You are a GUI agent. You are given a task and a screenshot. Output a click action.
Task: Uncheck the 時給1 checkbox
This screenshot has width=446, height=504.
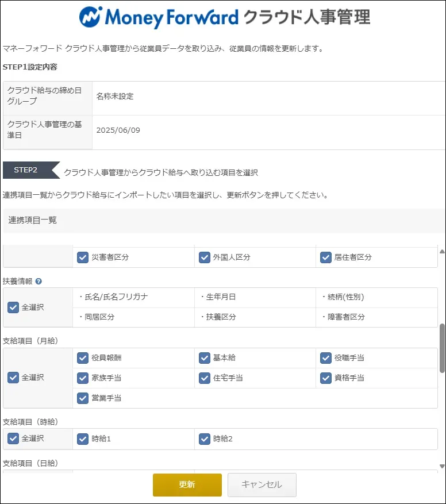[x=83, y=438]
